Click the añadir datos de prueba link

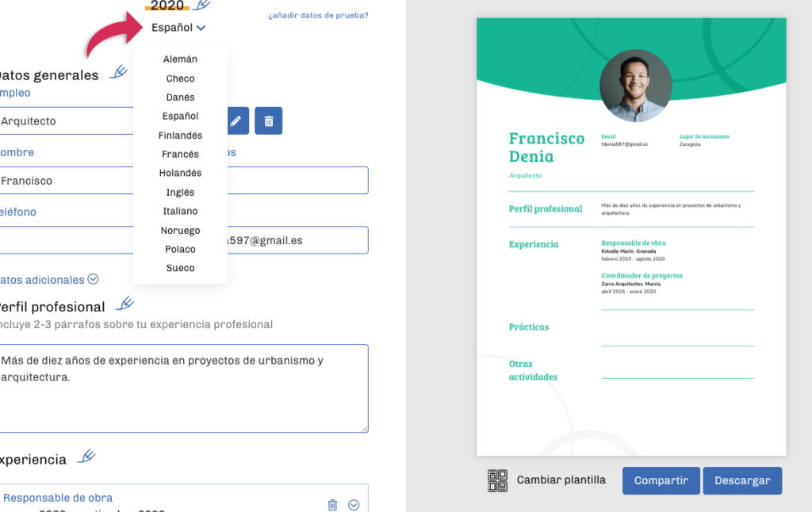tap(319, 16)
